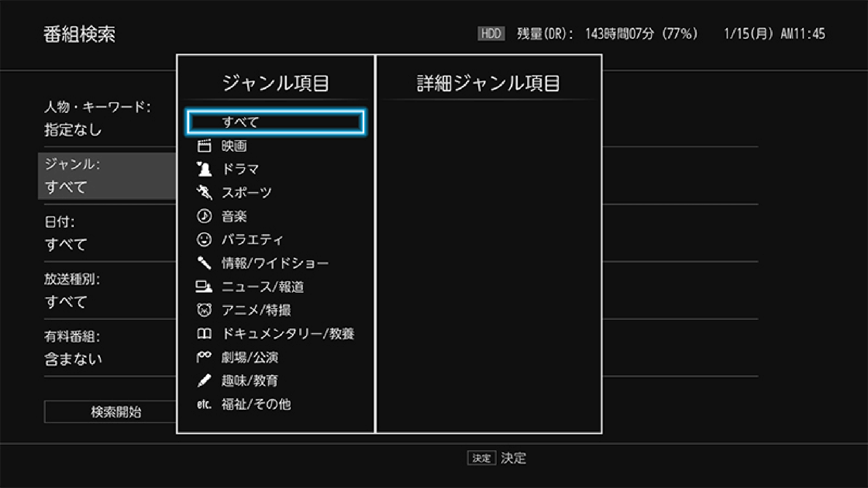Select 福祉/その他 genre entry
Screen dimensions: 868x488
point(256,404)
